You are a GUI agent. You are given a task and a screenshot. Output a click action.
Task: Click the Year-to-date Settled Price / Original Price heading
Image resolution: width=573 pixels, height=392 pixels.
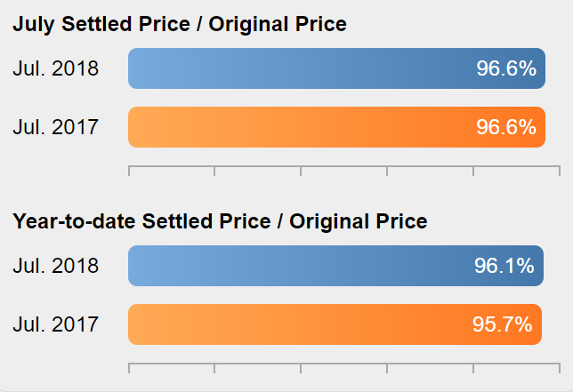pos(220,221)
